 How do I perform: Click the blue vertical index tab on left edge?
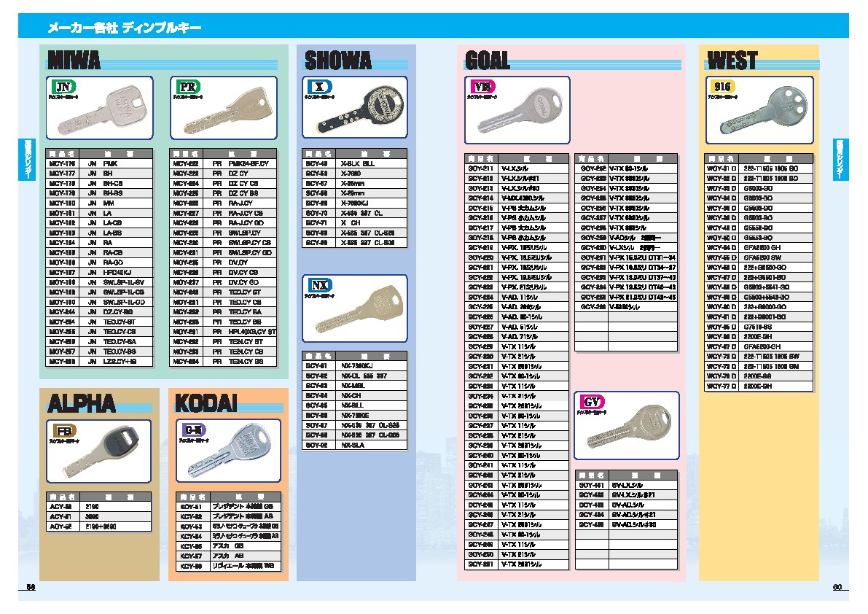pyautogui.click(x=27, y=160)
